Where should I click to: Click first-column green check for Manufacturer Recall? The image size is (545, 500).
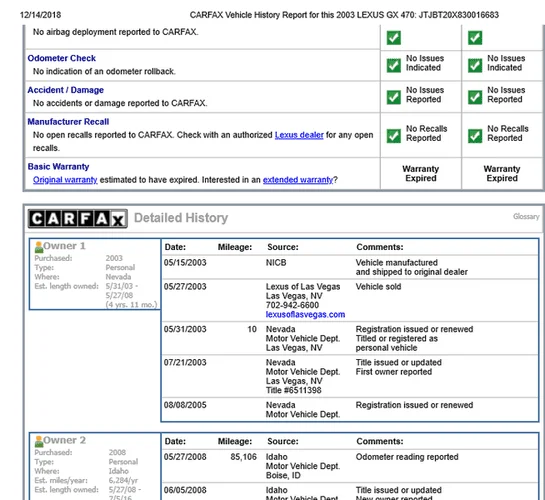[x=393, y=136]
